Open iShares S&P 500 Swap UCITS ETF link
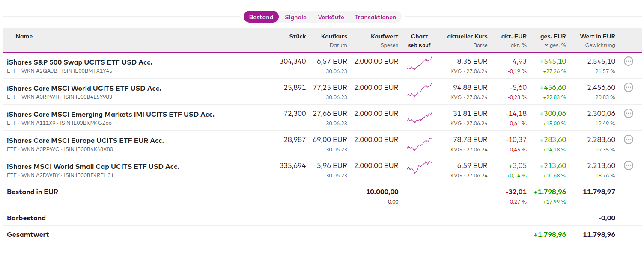Image resolution: width=644 pixels, height=257 pixels. pyautogui.click(x=80, y=62)
